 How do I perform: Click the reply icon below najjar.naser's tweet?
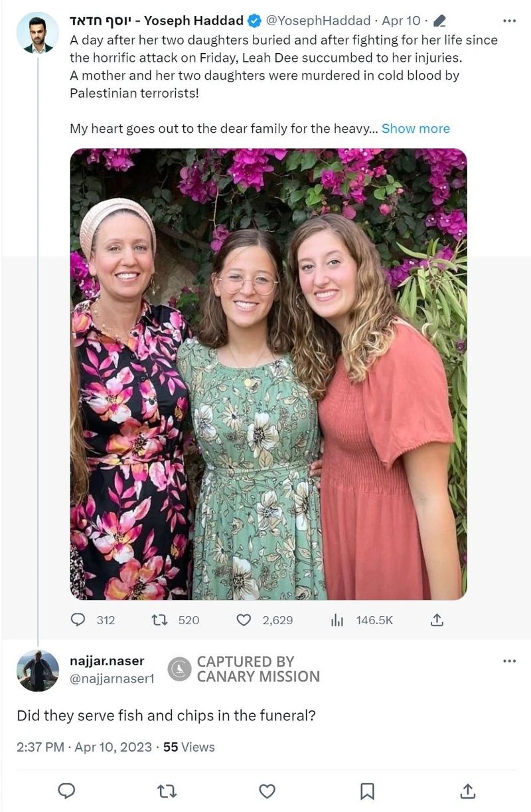66,791
